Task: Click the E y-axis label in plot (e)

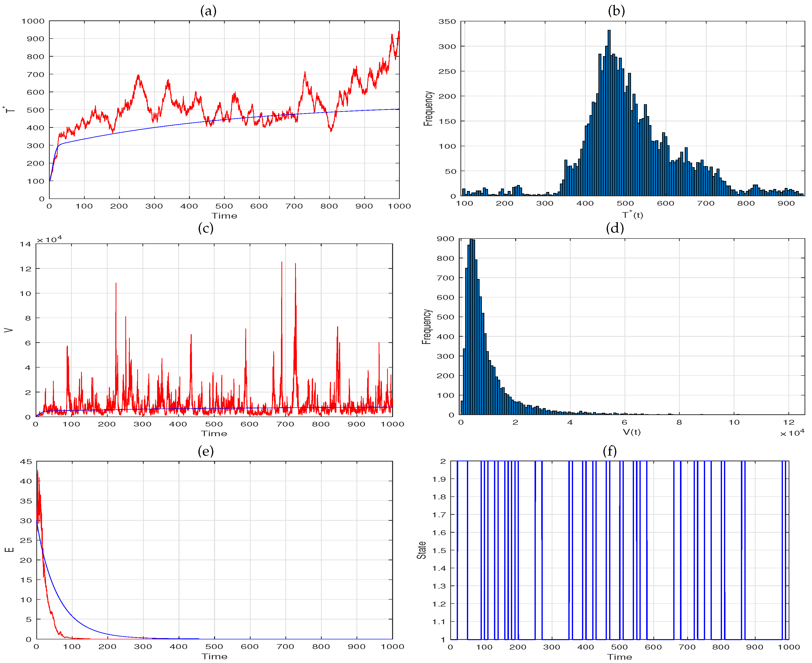Action: (x=9, y=550)
